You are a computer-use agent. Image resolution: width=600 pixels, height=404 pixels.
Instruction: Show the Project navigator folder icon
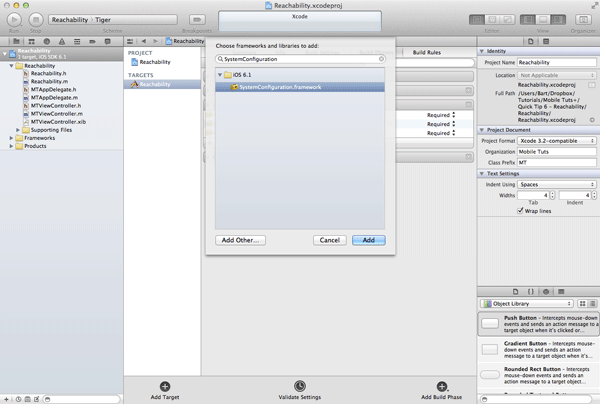click(x=16, y=41)
